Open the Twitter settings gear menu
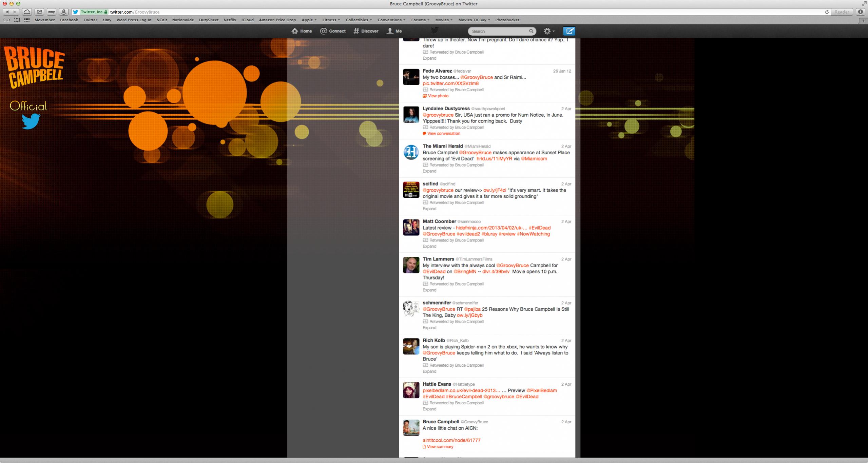The image size is (868, 463). click(549, 31)
